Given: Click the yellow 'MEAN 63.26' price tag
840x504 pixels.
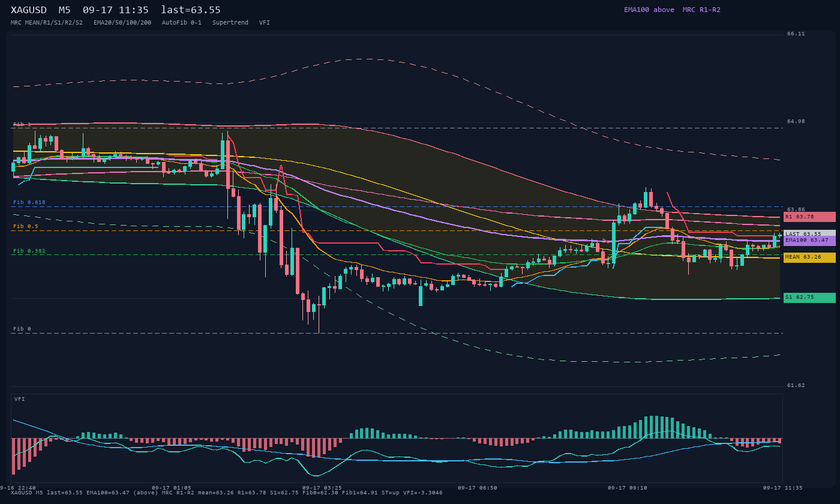Looking at the screenshot, I should click(x=809, y=257).
